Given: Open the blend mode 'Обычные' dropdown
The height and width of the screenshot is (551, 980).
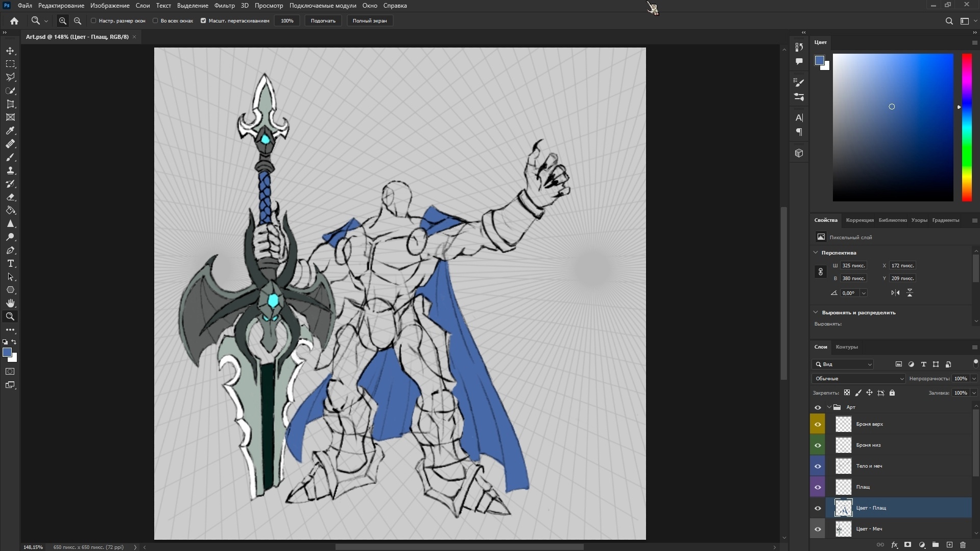Looking at the screenshot, I should click(x=858, y=379).
